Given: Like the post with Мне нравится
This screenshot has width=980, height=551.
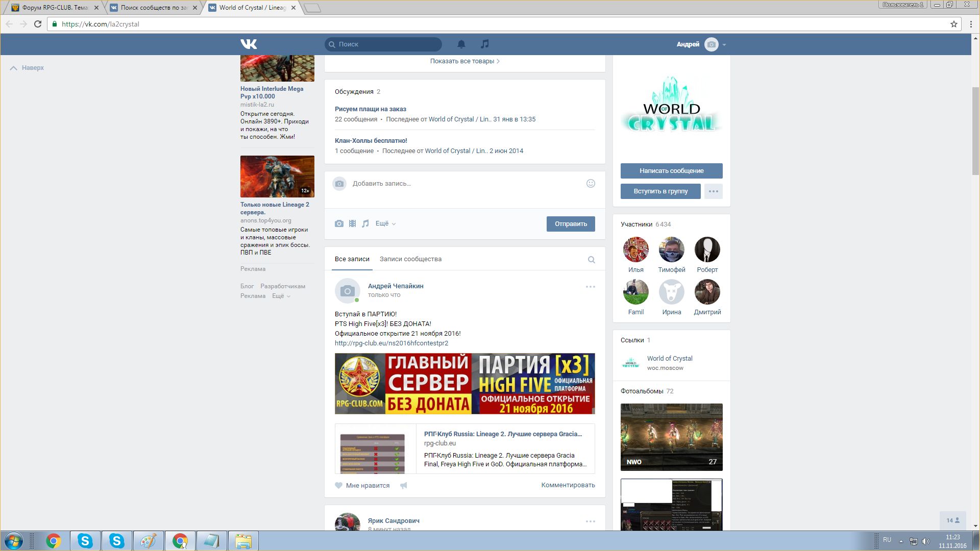Looking at the screenshot, I should point(362,486).
